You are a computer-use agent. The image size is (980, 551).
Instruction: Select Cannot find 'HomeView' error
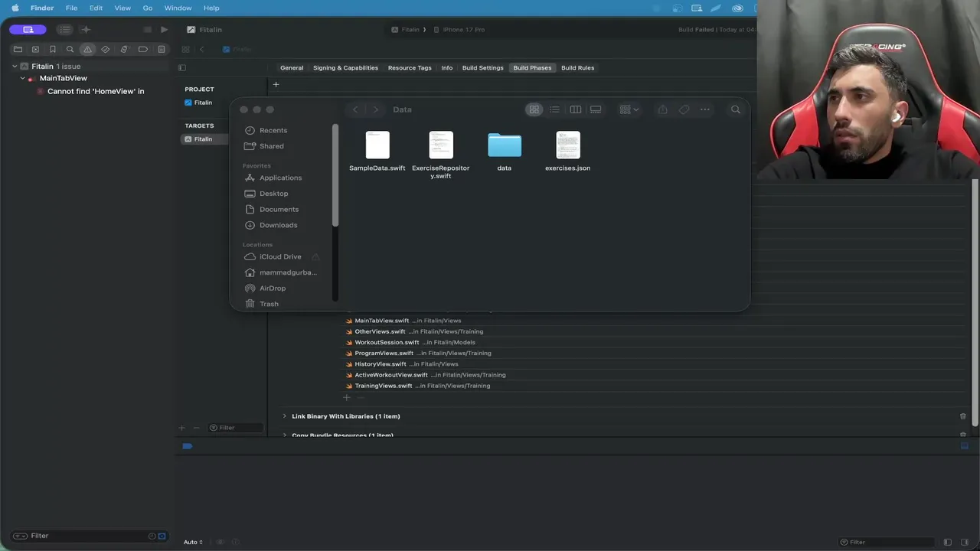point(96,91)
